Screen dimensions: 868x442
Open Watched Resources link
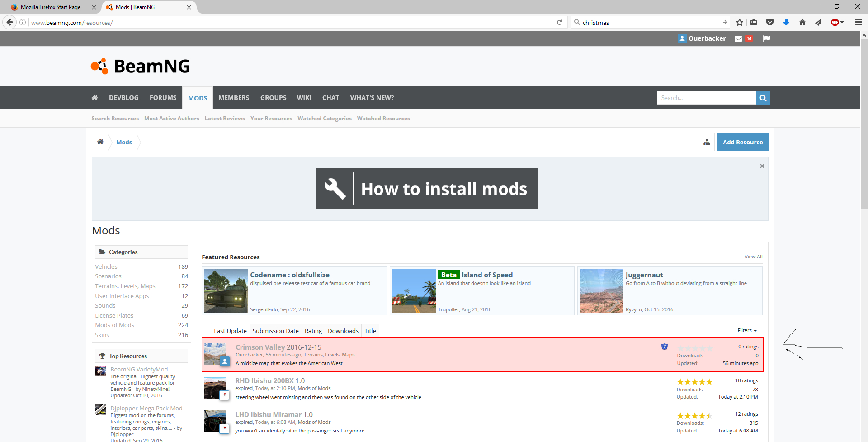click(383, 119)
